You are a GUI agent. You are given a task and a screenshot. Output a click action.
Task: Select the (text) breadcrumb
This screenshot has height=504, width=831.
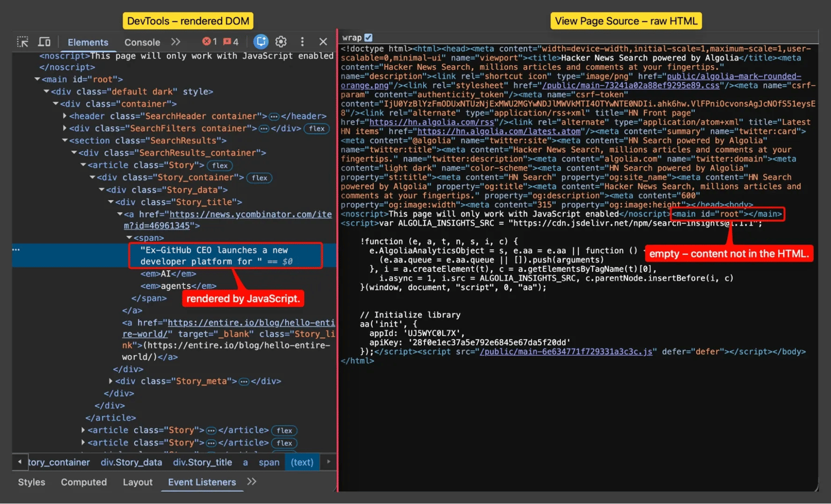pyautogui.click(x=302, y=462)
